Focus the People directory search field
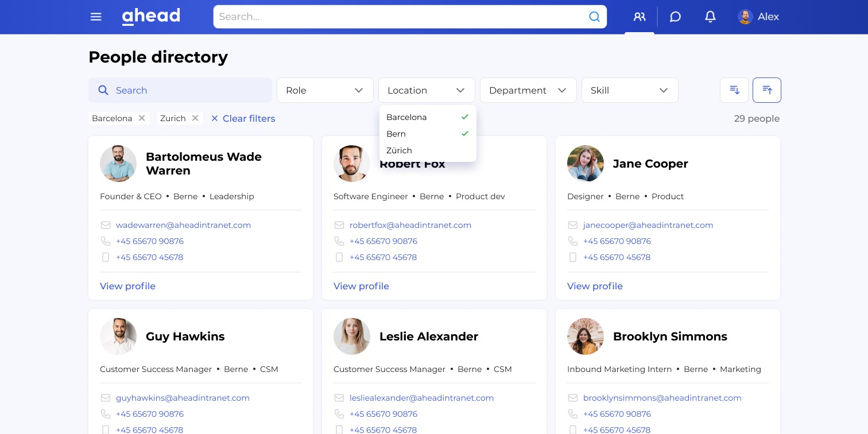This screenshot has height=434, width=868. [x=180, y=90]
